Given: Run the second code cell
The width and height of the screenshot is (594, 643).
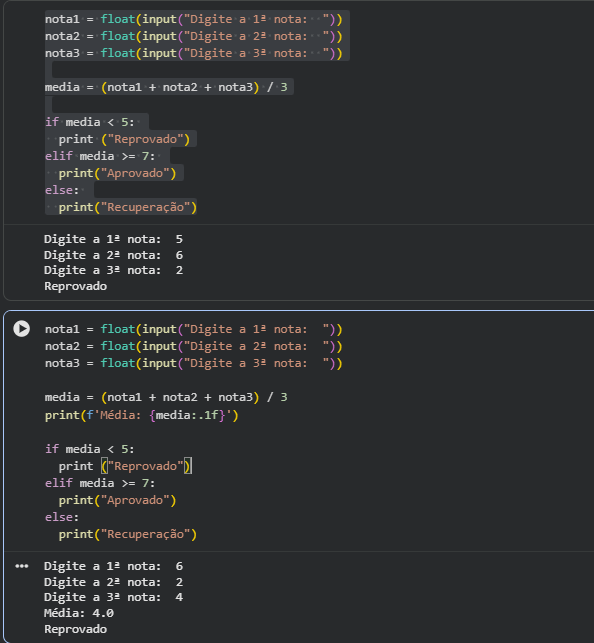Looking at the screenshot, I should (21, 329).
